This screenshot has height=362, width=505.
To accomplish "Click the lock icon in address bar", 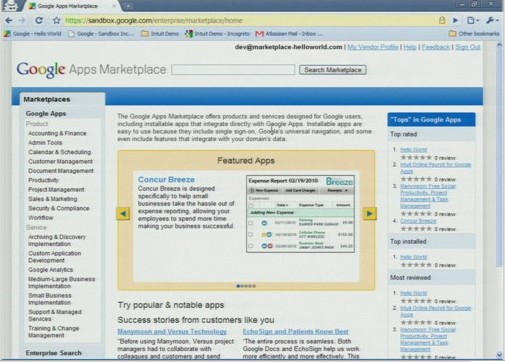I will point(442,20).
